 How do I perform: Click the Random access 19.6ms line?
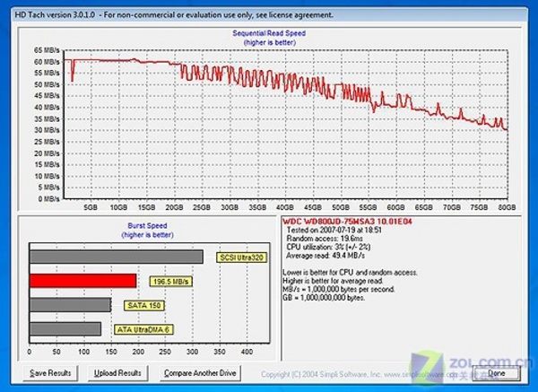325,239
